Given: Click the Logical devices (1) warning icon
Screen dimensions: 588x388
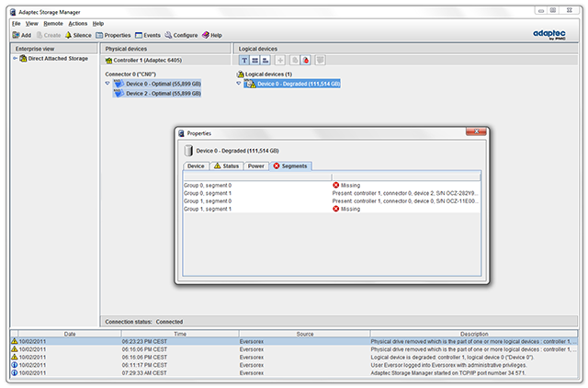Looking at the screenshot, I should click(x=241, y=74).
